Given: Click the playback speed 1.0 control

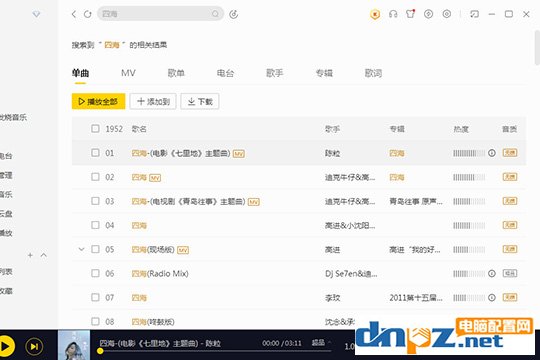Looking at the screenshot, I should (350, 346).
